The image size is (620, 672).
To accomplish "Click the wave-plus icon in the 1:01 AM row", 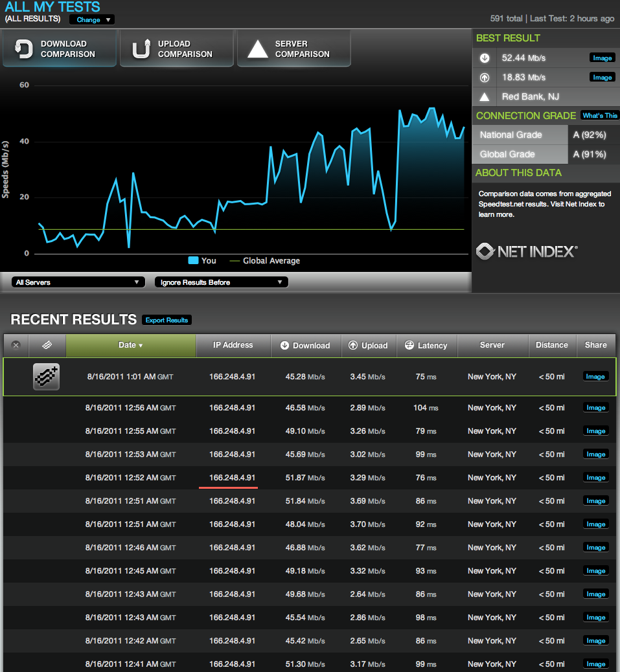I will (x=46, y=377).
